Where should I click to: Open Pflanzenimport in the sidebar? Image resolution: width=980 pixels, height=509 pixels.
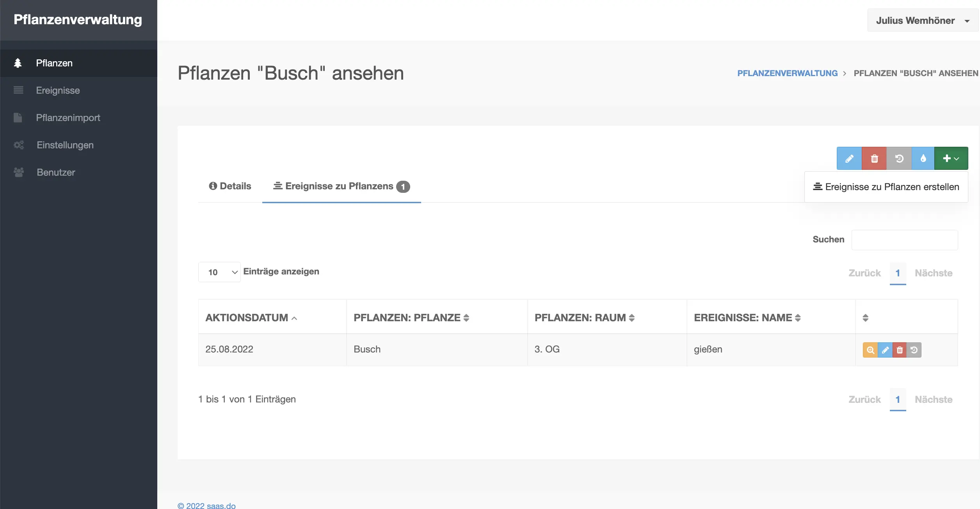68,118
